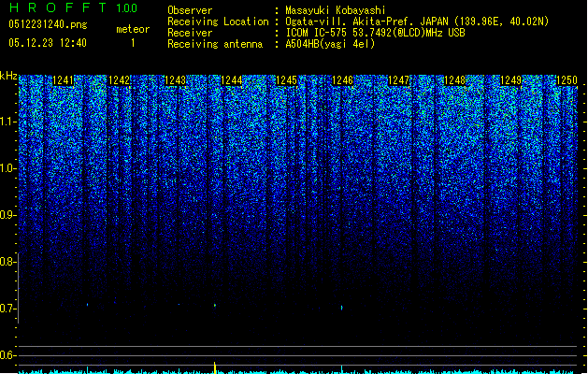Select the 1244 time marker

pyautogui.click(x=232, y=80)
